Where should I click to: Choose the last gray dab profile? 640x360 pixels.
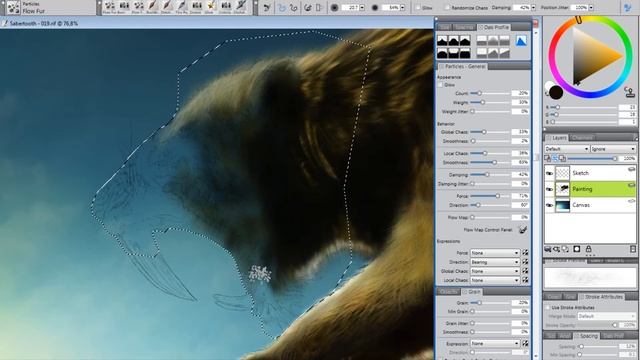coord(504,53)
